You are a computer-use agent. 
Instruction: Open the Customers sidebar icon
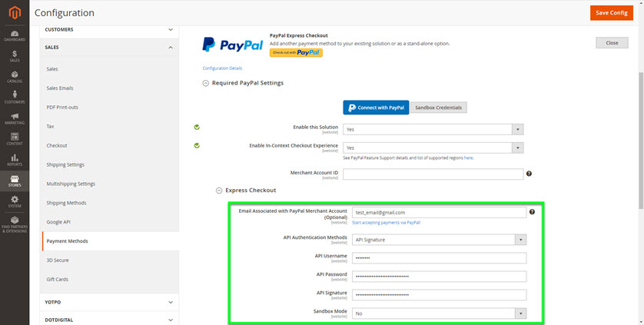15,98
